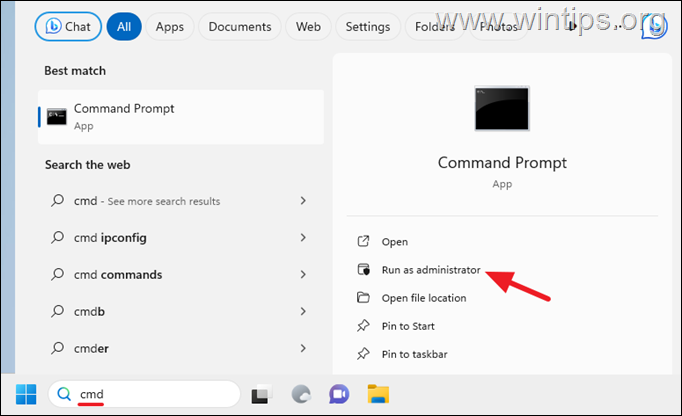This screenshot has height=416, width=682.
Task: Open the Windows Start menu
Action: point(26,394)
